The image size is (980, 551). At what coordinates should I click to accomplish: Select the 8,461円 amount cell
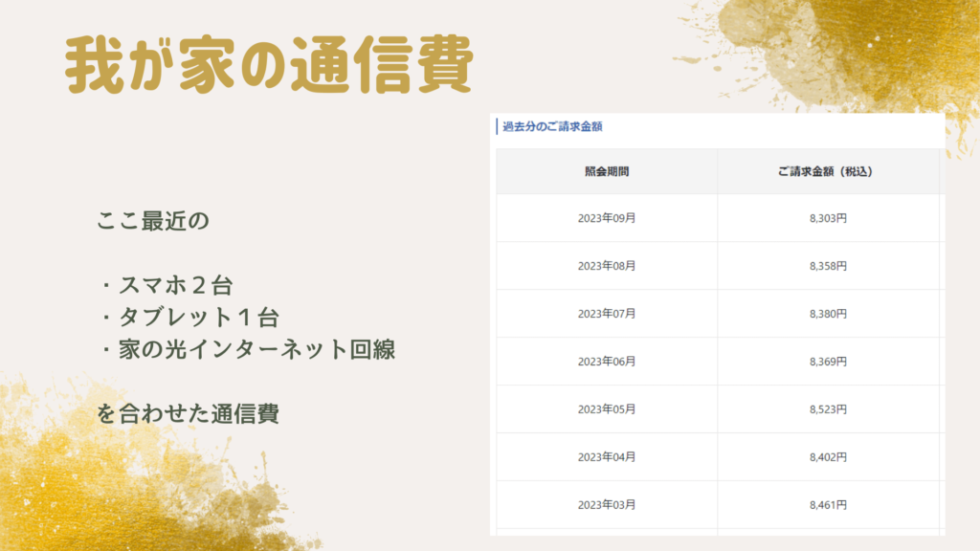point(828,505)
